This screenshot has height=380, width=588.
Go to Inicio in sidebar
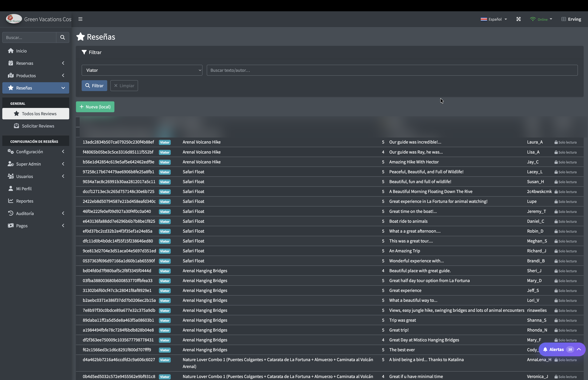[36, 51]
